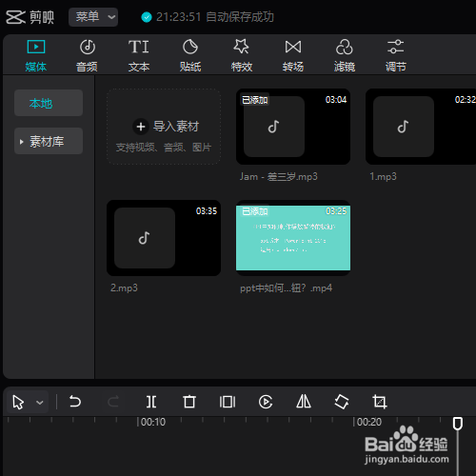Screen dimensions: 476x476
Task: Click the 2.mp3 file name label
Action: (124, 288)
